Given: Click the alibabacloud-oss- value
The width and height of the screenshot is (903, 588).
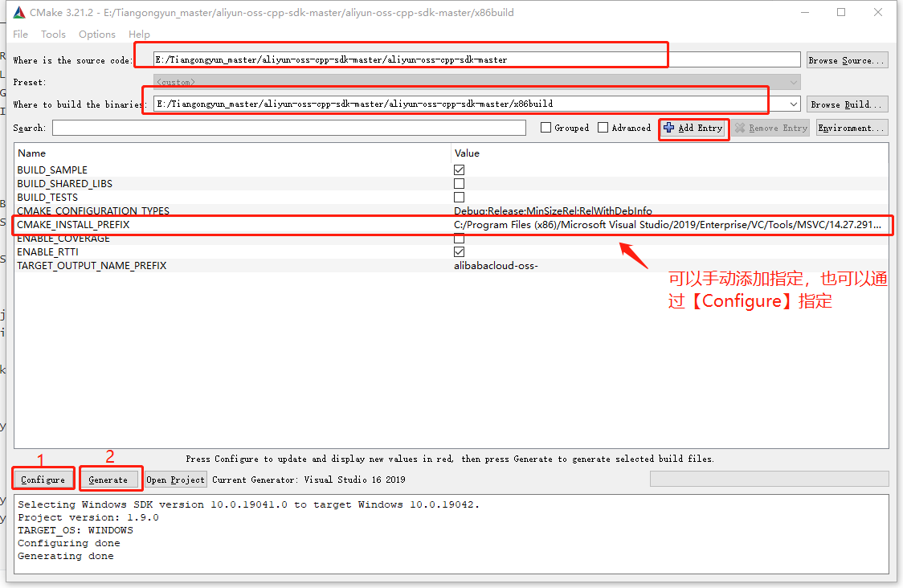Looking at the screenshot, I should [x=496, y=266].
